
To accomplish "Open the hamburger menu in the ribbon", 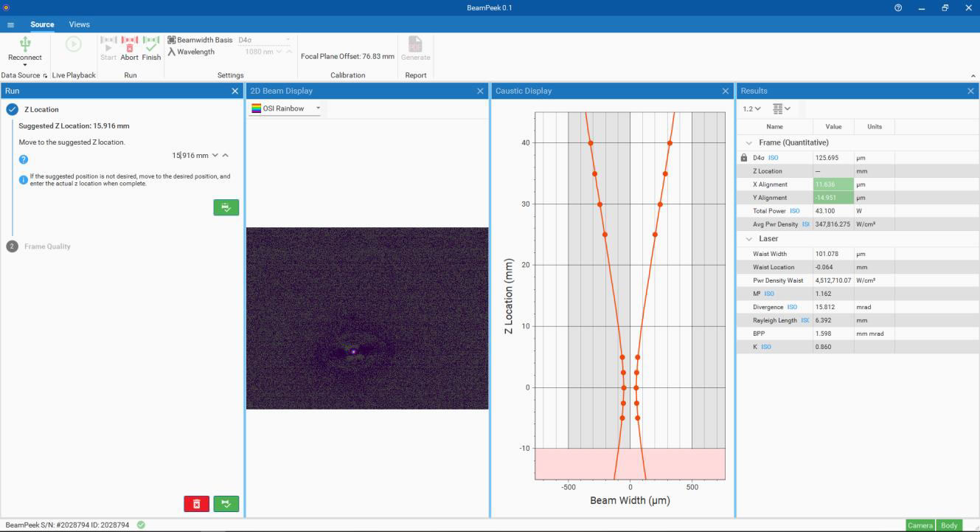I will pyautogui.click(x=11, y=25).
